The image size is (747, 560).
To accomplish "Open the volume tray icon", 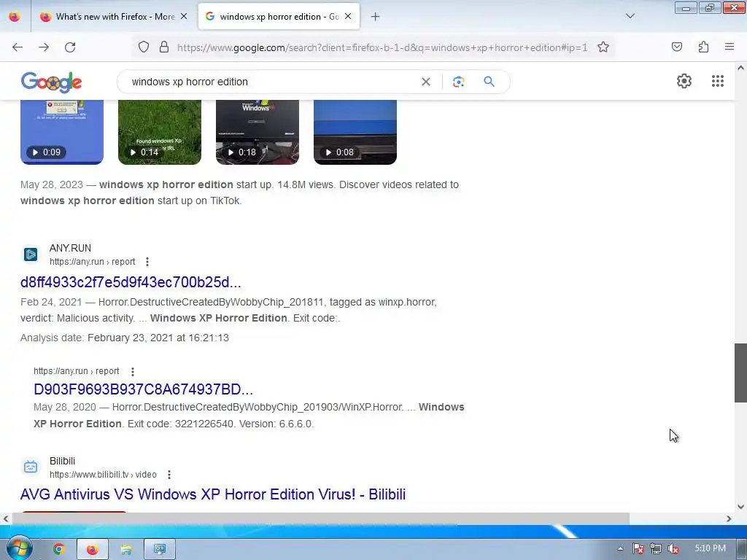I will click(x=673, y=549).
